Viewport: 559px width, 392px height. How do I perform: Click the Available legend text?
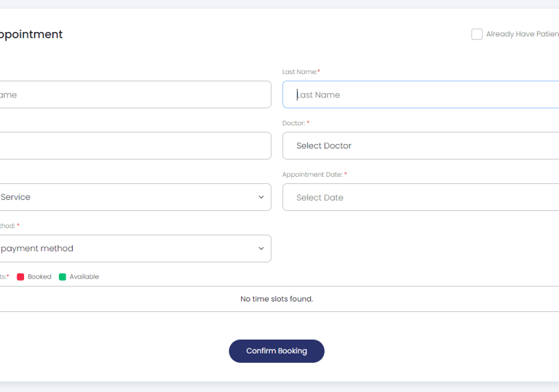pyautogui.click(x=84, y=277)
